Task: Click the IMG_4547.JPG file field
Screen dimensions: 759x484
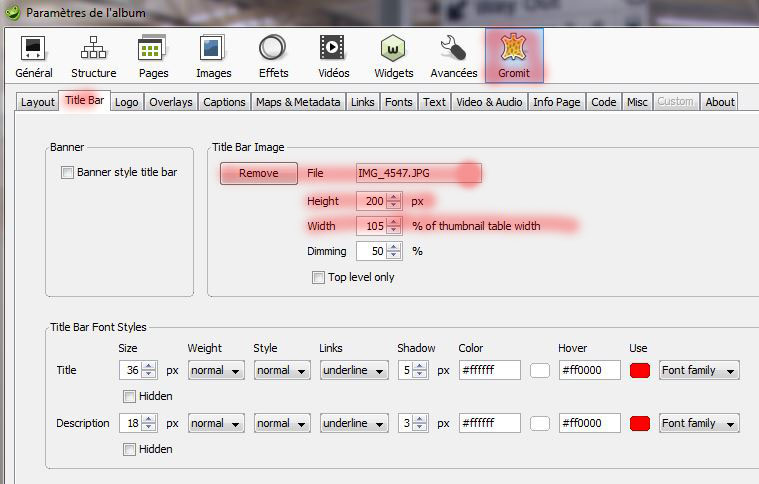Action: point(418,173)
